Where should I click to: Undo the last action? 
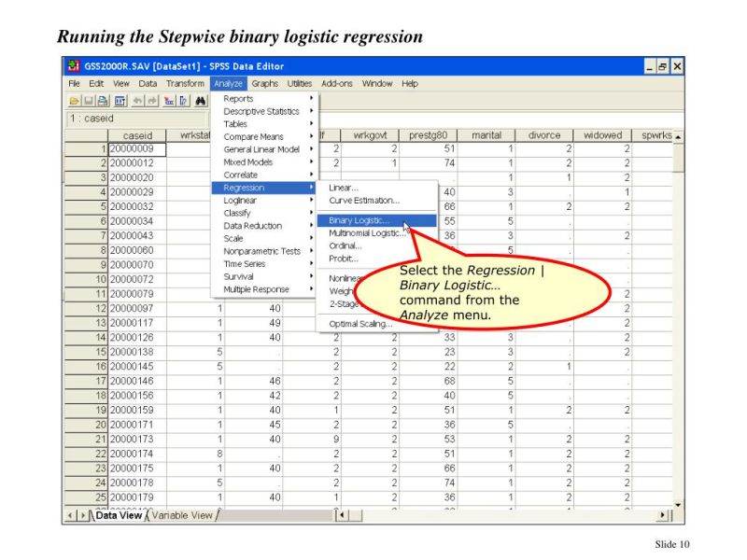point(137,101)
